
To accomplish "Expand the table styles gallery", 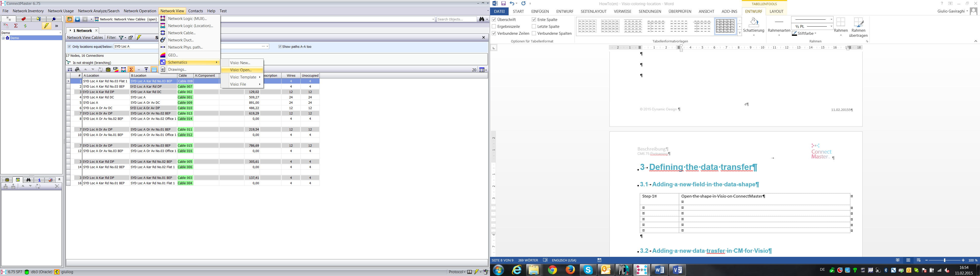I will click(740, 33).
